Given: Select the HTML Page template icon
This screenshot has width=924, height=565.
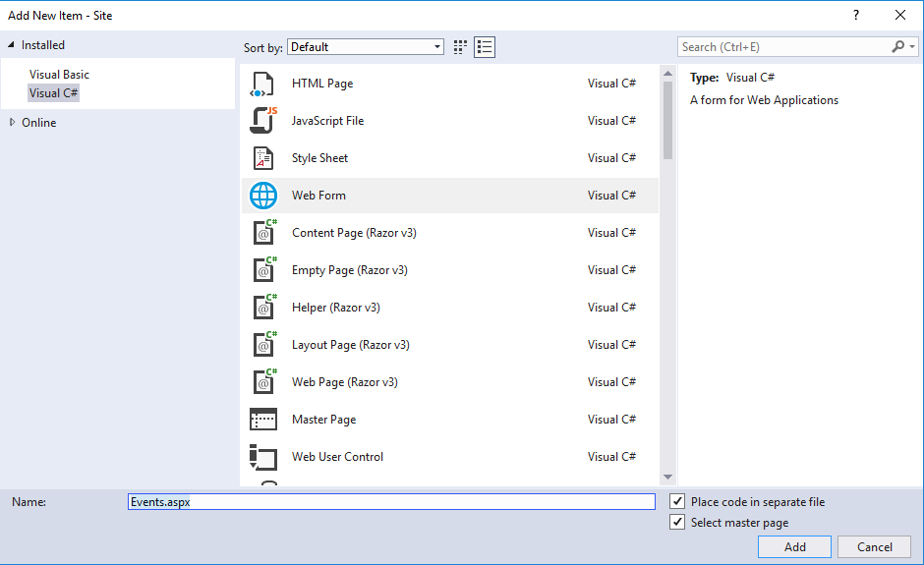Looking at the screenshot, I should (x=263, y=84).
